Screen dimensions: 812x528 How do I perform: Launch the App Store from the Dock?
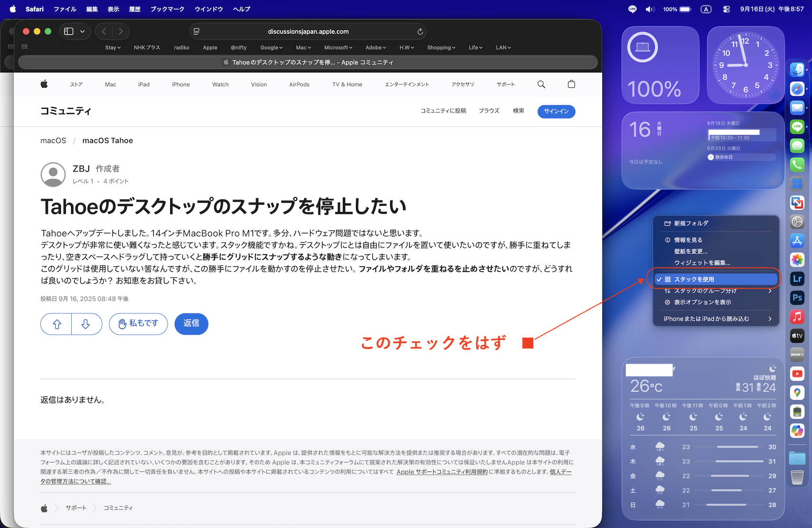click(x=797, y=241)
